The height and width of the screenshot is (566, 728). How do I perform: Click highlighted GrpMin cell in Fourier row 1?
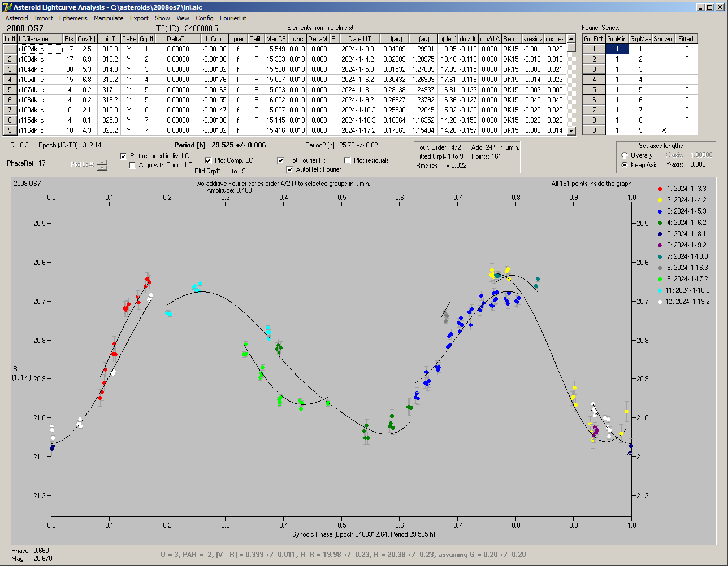pos(617,49)
